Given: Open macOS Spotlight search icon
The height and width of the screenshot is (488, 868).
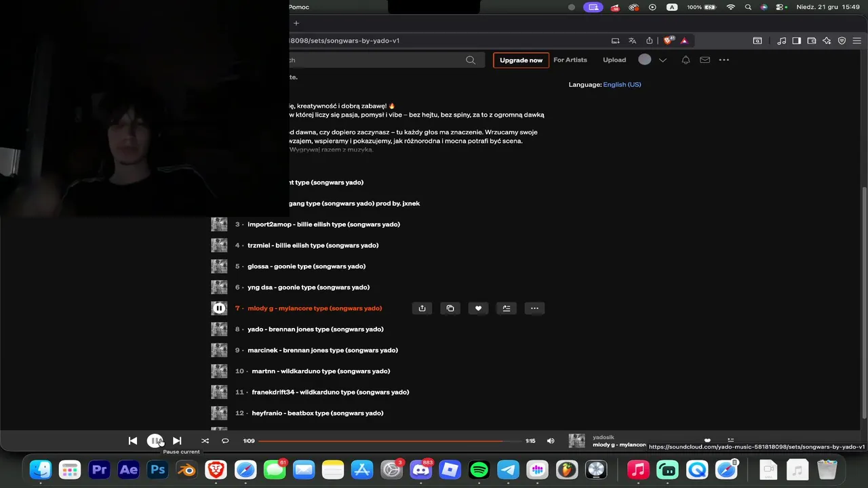Looking at the screenshot, I should 748,7.
